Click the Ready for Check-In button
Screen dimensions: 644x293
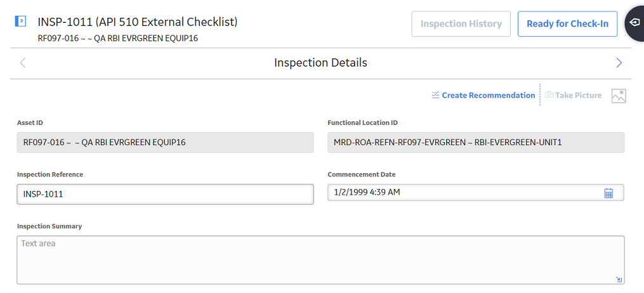tap(567, 24)
